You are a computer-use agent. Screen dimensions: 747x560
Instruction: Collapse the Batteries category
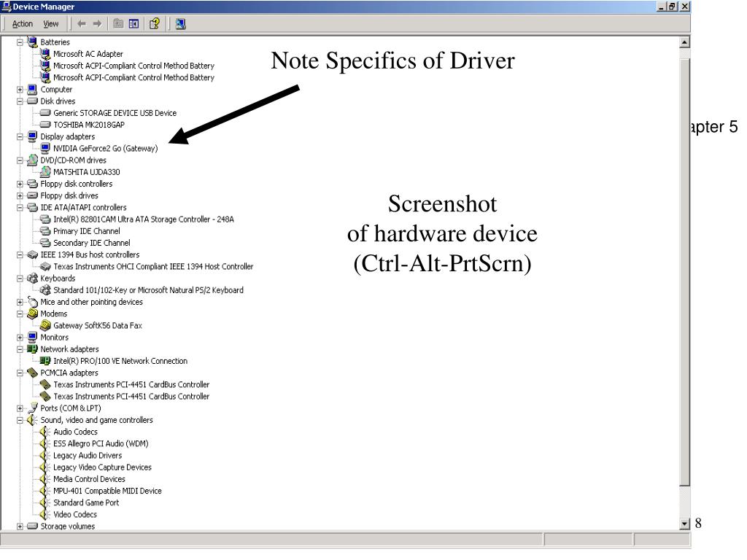coord(20,42)
